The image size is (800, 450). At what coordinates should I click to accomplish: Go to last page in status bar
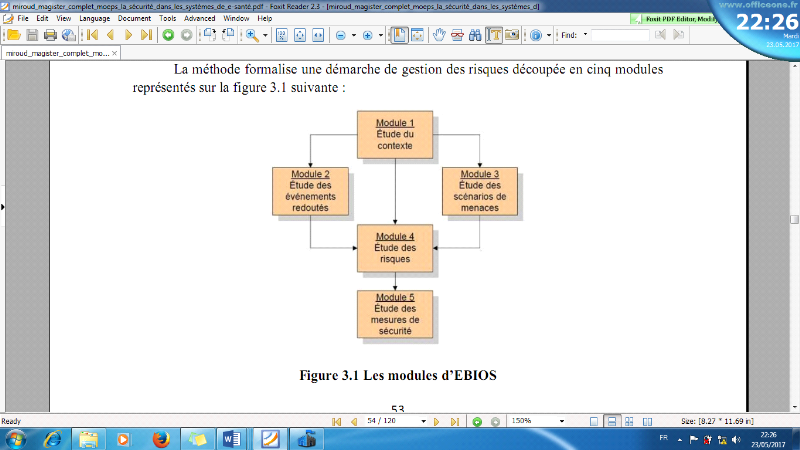coord(455,421)
